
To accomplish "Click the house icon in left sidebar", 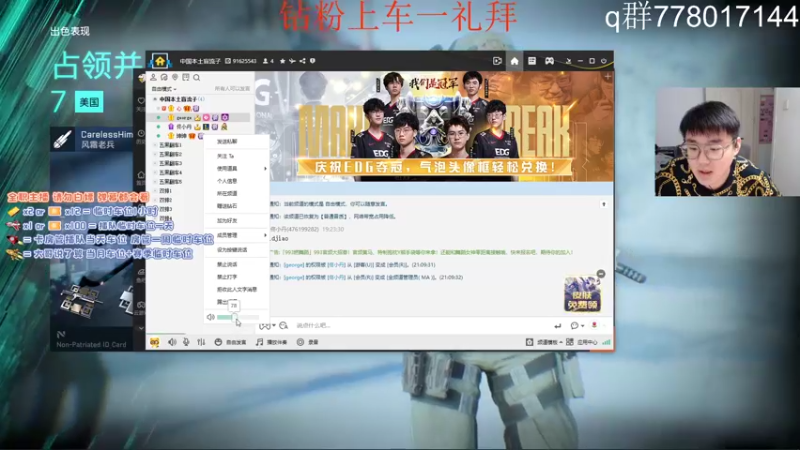I will click(141, 174).
